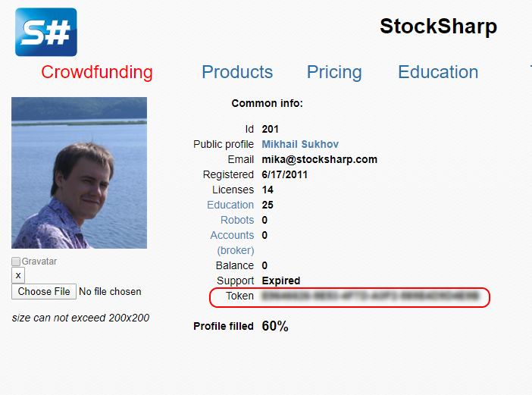Image resolution: width=532 pixels, height=395 pixels.
Task: Open the Crowdfunding menu item
Action: [x=97, y=72]
